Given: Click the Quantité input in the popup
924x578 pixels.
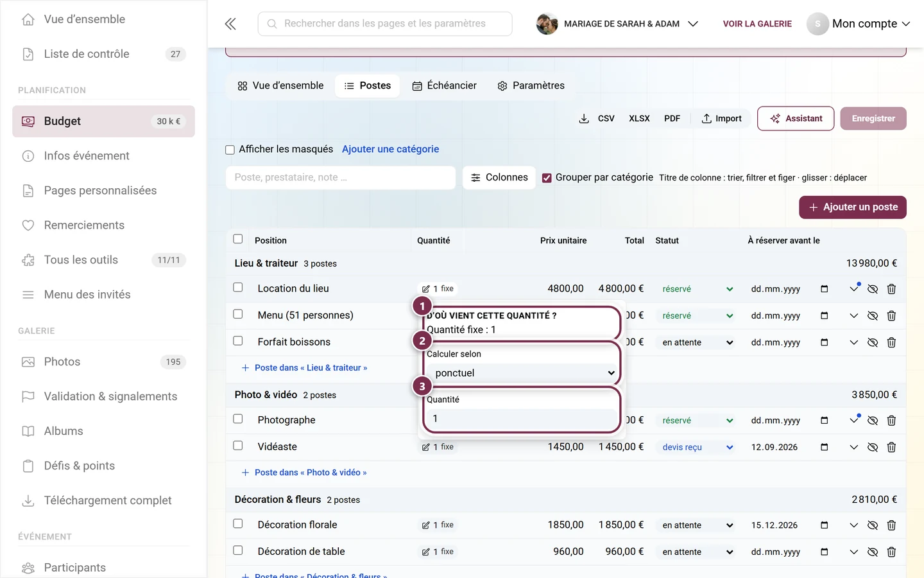Looking at the screenshot, I should pyautogui.click(x=522, y=419).
